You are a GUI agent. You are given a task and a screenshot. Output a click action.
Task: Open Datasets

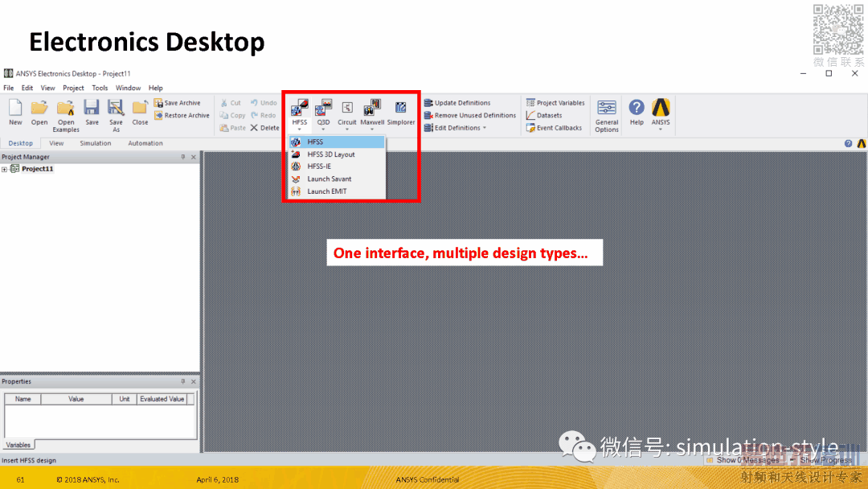(544, 115)
